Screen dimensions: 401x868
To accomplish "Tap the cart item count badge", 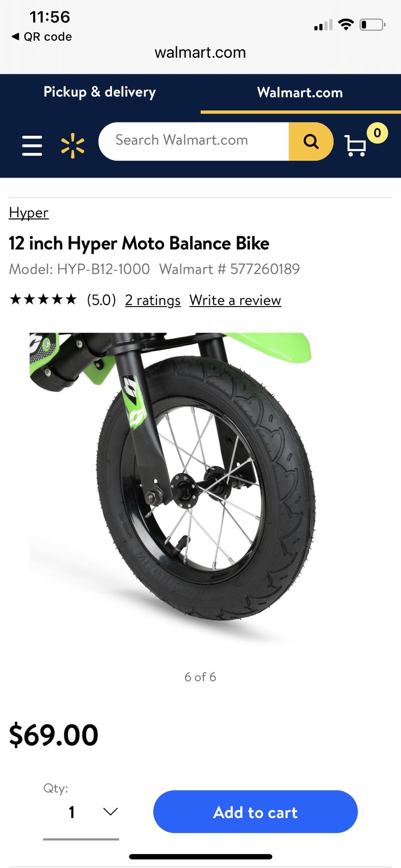I will (x=377, y=133).
